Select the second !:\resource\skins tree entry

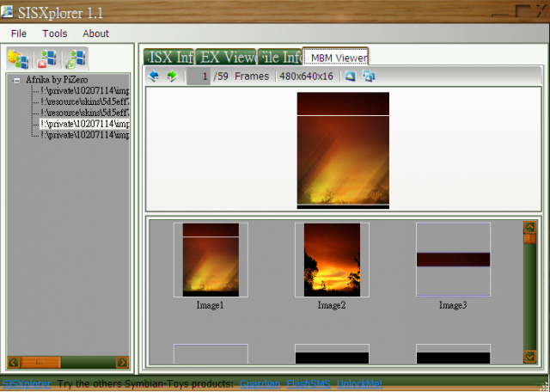pos(84,113)
